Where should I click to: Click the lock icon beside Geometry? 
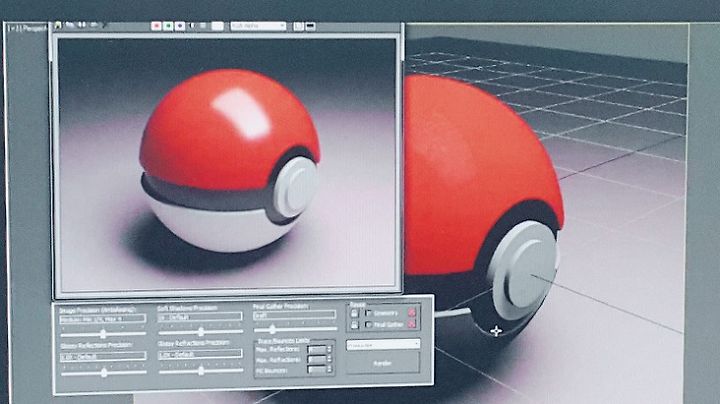pos(354,314)
